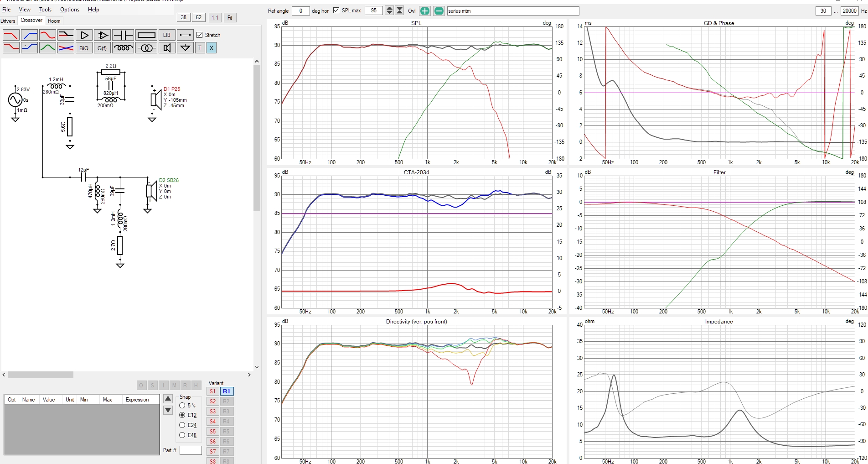This screenshot has width=868, height=464.
Task: Add a G(f) transfer function block
Action: pos(102,47)
